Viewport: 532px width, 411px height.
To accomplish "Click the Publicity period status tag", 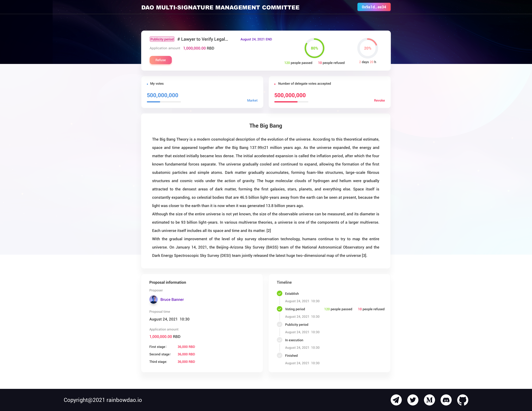I will click(x=162, y=39).
